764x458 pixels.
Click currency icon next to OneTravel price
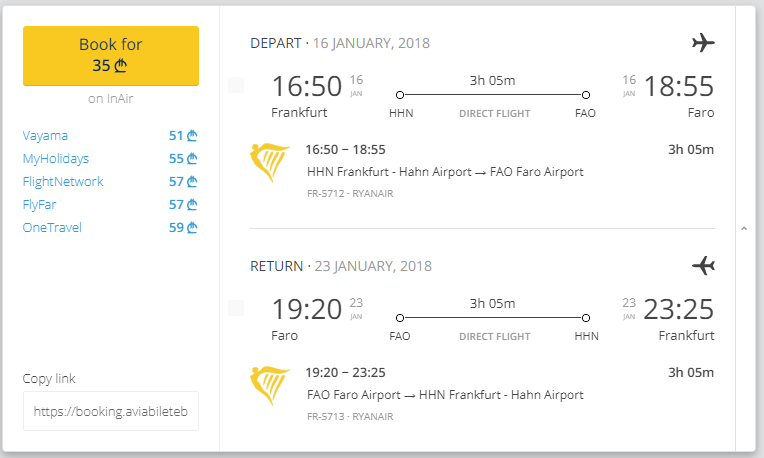tap(192, 228)
